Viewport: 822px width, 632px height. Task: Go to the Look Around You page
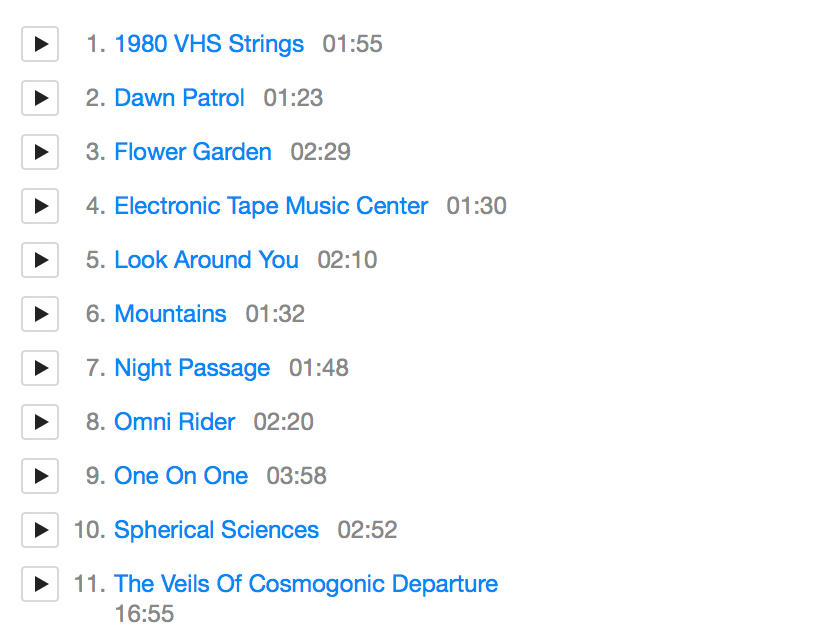point(207,260)
